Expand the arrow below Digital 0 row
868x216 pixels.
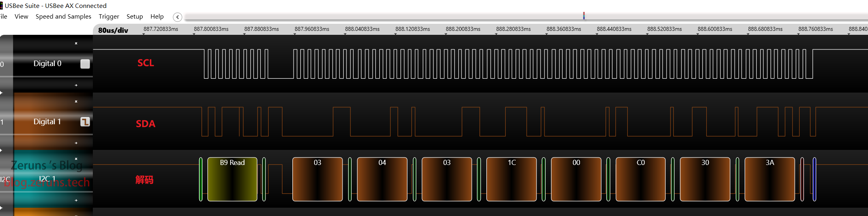pyautogui.click(x=2, y=93)
